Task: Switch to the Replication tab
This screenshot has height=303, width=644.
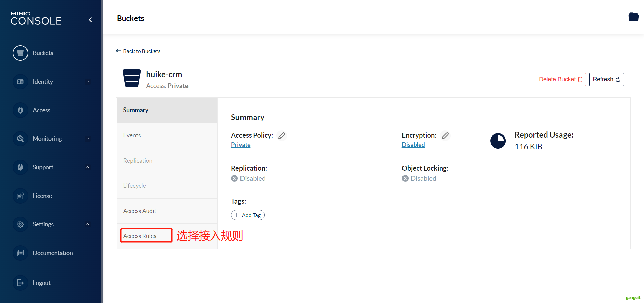Action: [x=167, y=161]
